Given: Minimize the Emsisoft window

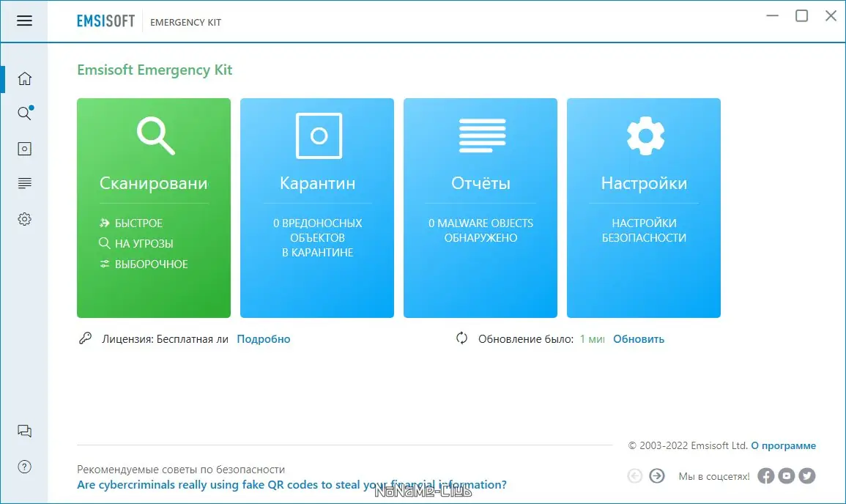Looking at the screenshot, I should tap(773, 15).
